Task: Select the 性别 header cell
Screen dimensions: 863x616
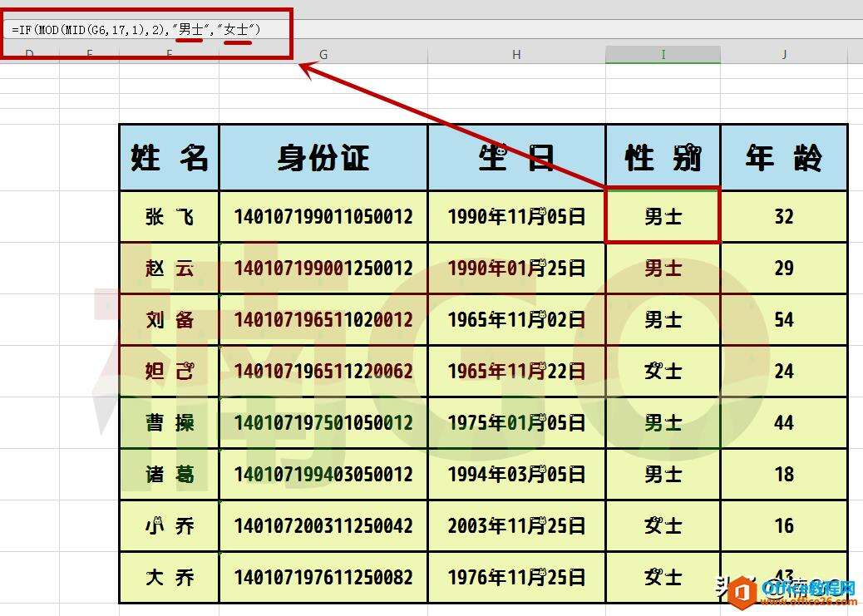Action: coord(663,158)
